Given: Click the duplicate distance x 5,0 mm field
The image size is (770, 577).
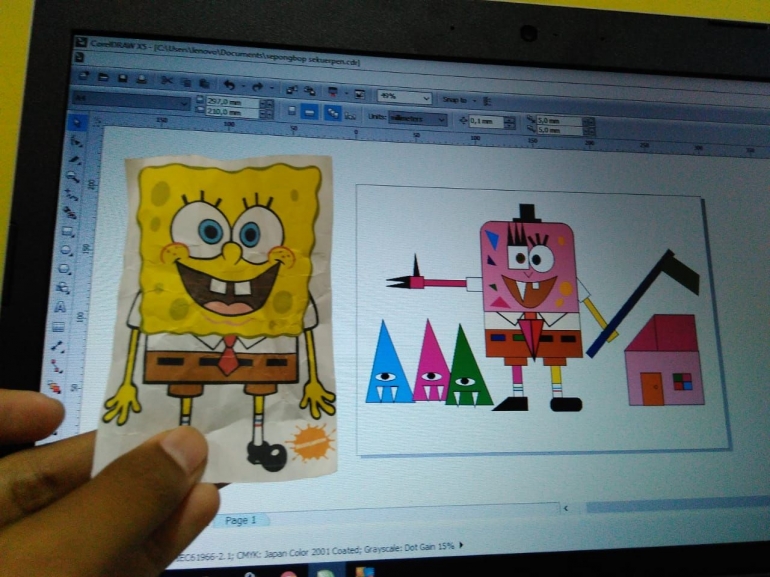Looking at the screenshot, I should [558, 120].
